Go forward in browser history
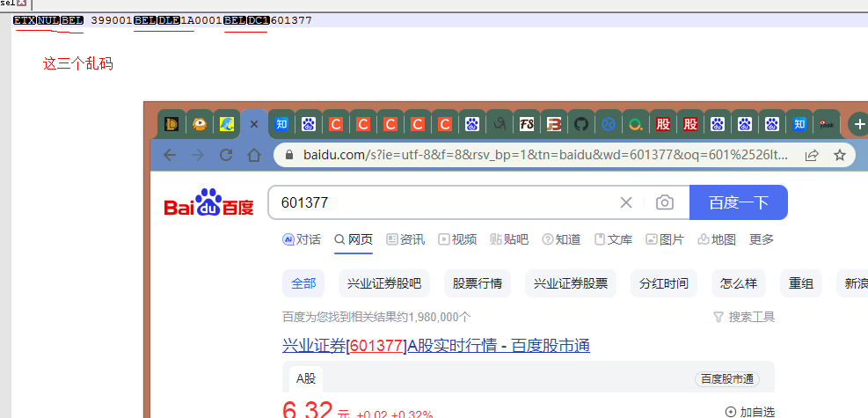The width and height of the screenshot is (868, 418). [x=198, y=155]
